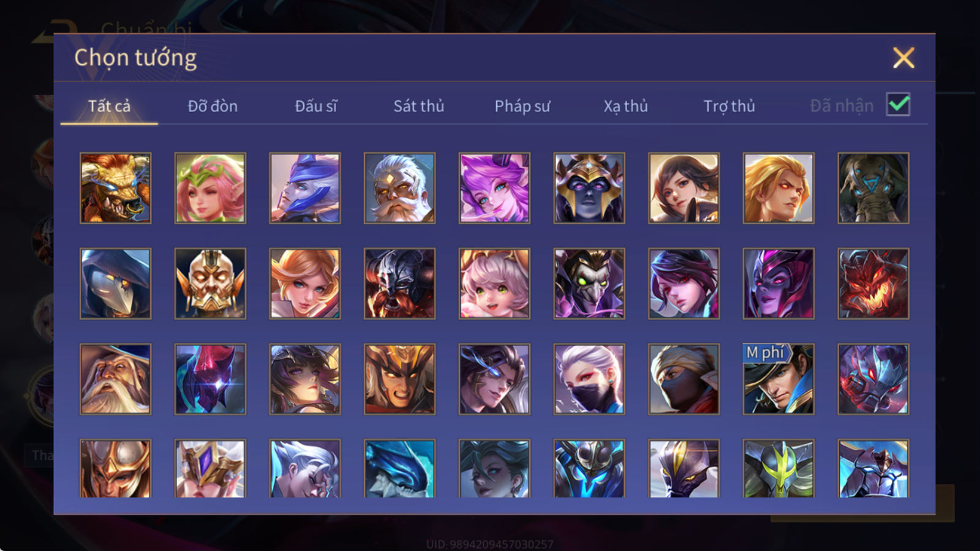Image resolution: width=980 pixels, height=551 pixels.
Task: Toggle the Đã nhận checkbox
Action: 898,105
